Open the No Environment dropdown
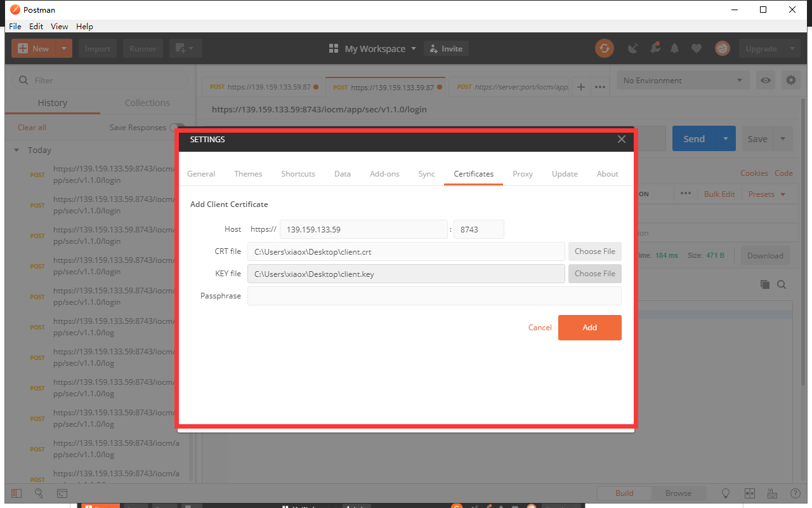Image resolution: width=812 pixels, height=508 pixels. [683, 81]
